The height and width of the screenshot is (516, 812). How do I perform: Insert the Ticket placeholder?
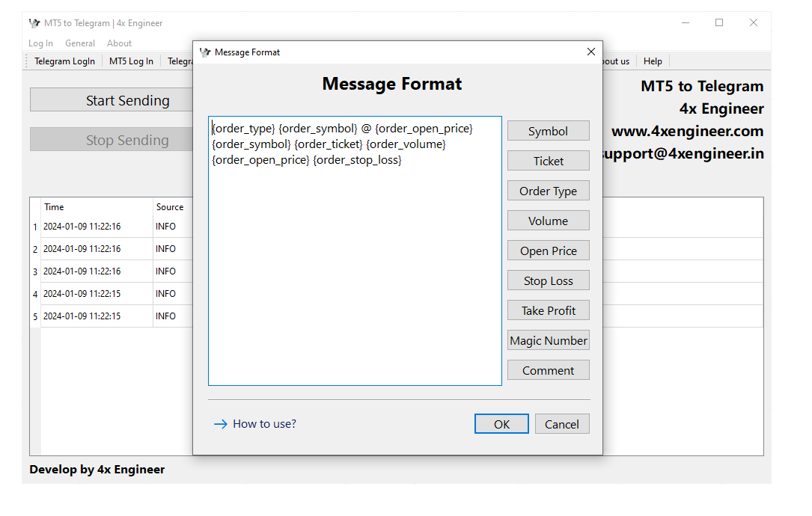548,161
